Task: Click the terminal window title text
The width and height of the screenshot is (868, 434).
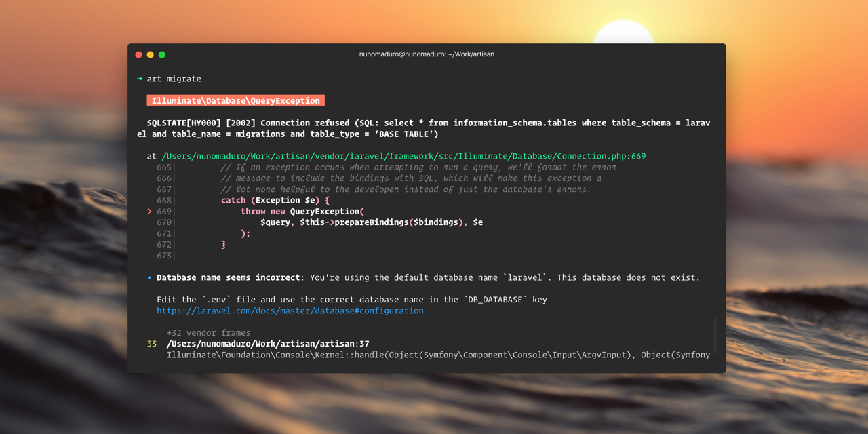Action: point(427,54)
